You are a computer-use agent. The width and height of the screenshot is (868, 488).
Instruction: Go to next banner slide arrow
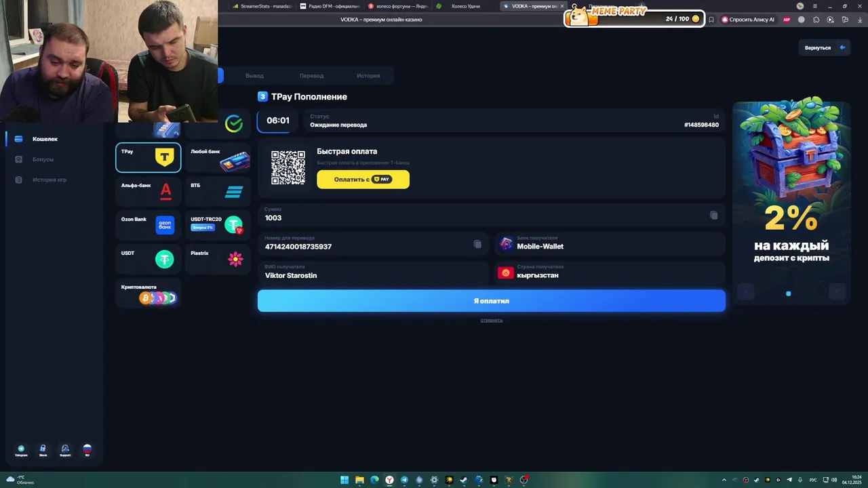coord(837,292)
